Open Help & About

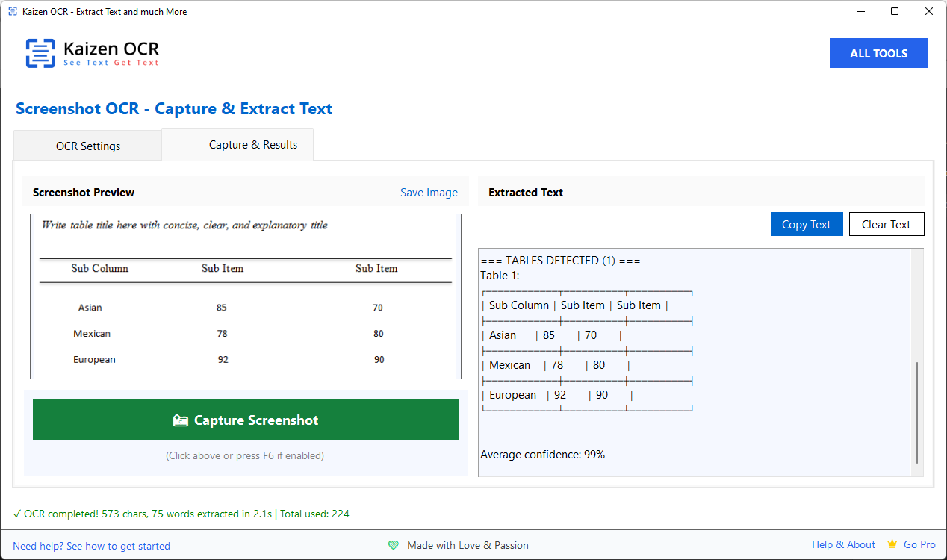click(x=843, y=544)
